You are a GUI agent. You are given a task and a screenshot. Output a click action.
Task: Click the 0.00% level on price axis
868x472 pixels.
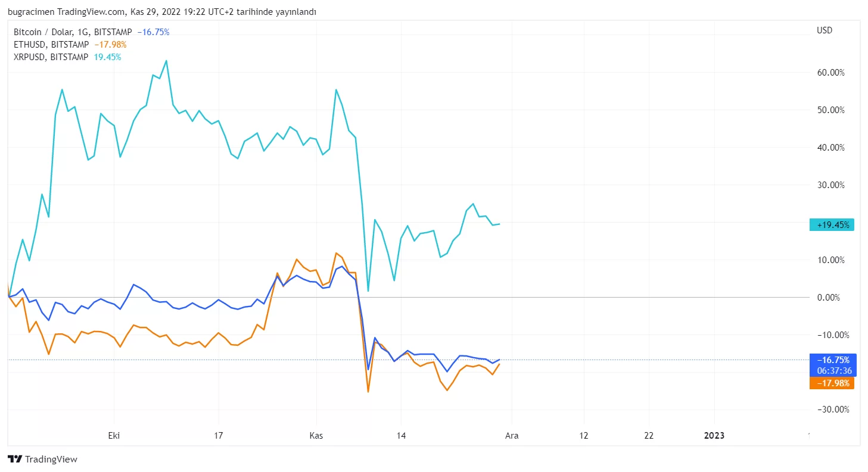click(x=834, y=298)
